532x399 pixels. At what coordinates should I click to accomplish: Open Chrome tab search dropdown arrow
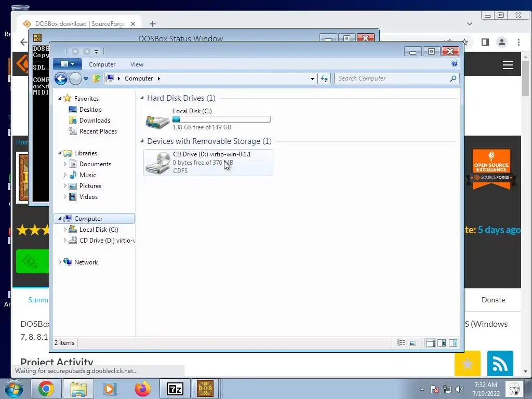[470, 24]
